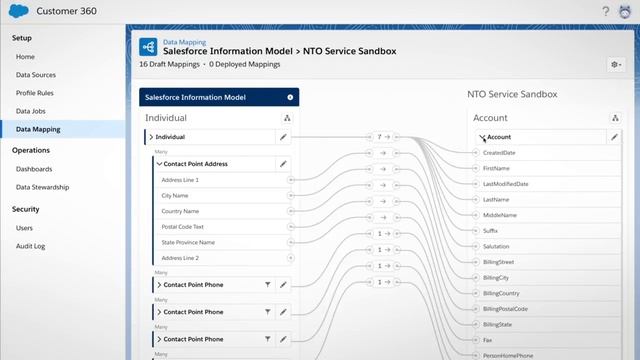Open the help question mark icon

click(606, 11)
